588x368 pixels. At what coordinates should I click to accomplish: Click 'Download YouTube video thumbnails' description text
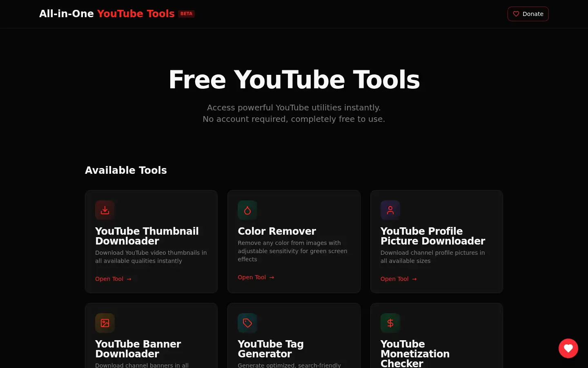coord(151,257)
